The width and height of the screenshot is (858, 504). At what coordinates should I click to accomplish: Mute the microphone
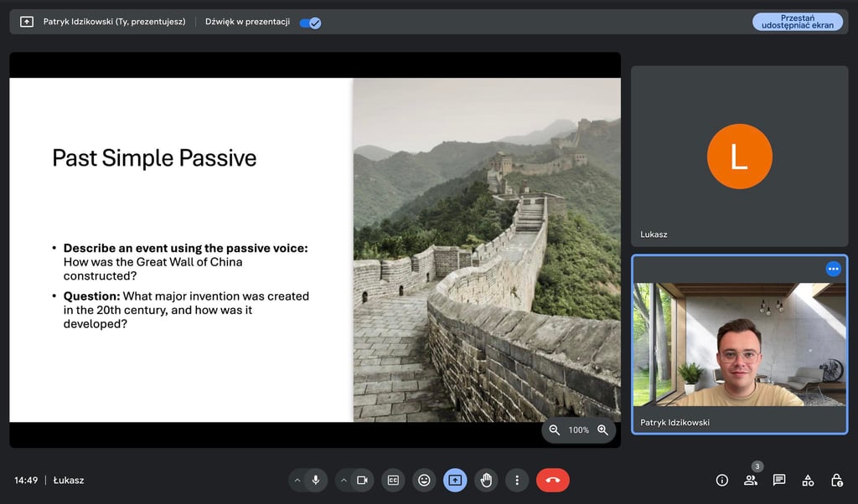pos(316,480)
